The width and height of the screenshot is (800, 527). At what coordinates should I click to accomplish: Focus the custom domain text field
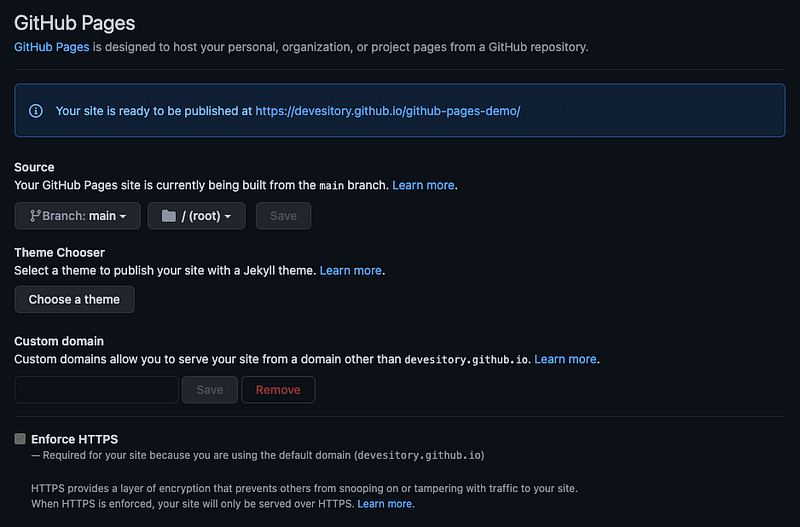coord(96,390)
